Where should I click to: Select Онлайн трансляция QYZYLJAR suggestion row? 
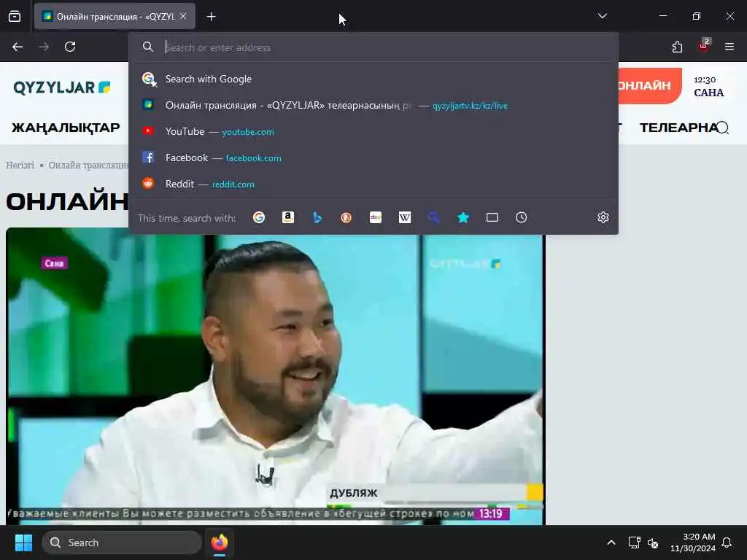point(373,105)
